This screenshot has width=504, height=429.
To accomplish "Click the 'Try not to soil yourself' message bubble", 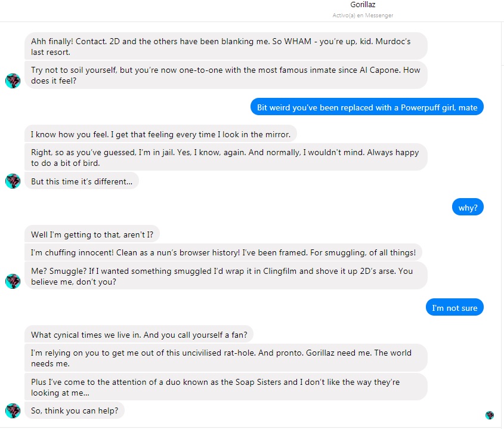I will click(225, 75).
